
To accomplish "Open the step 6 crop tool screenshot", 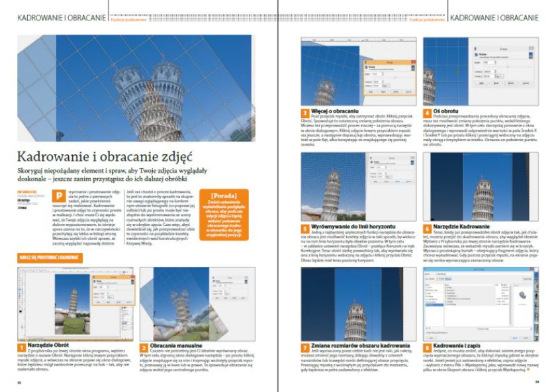I will pos(481,187).
